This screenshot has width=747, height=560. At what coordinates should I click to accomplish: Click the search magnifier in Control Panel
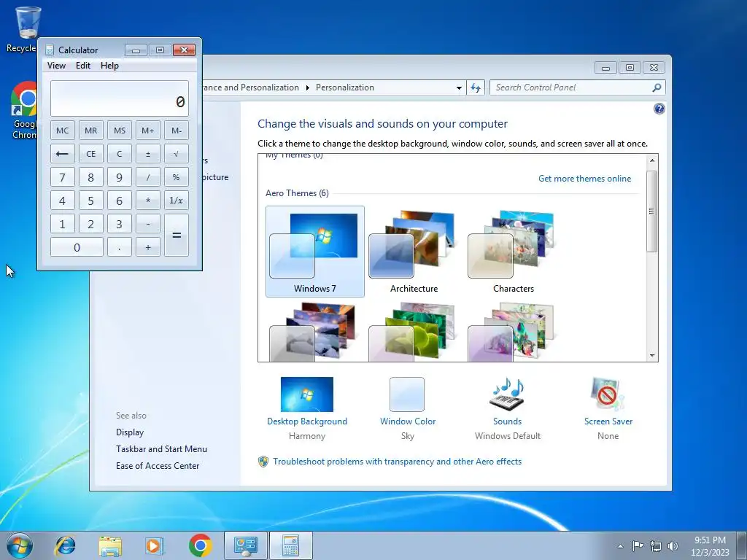(x=657, y=87)
